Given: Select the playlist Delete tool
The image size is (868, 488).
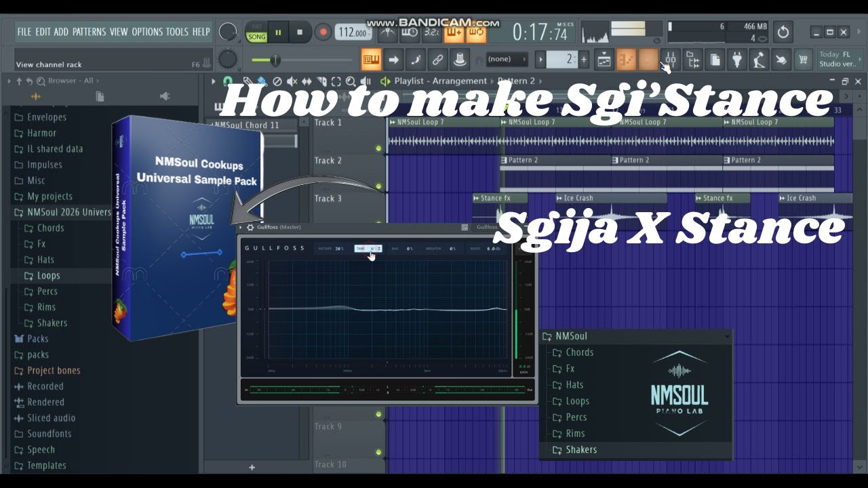Looking at the screenshot, I should pyautogui.click(x=277, y=81).
